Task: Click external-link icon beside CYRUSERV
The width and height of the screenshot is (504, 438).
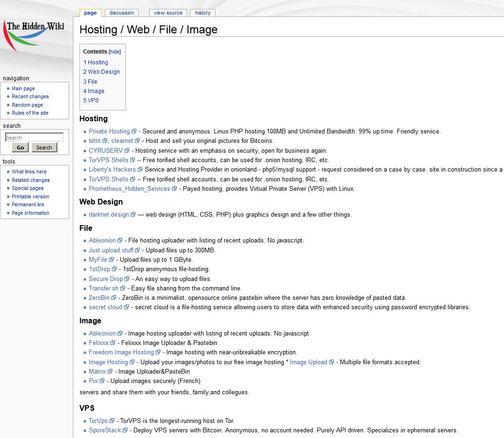Action: (x=127, y=150)
